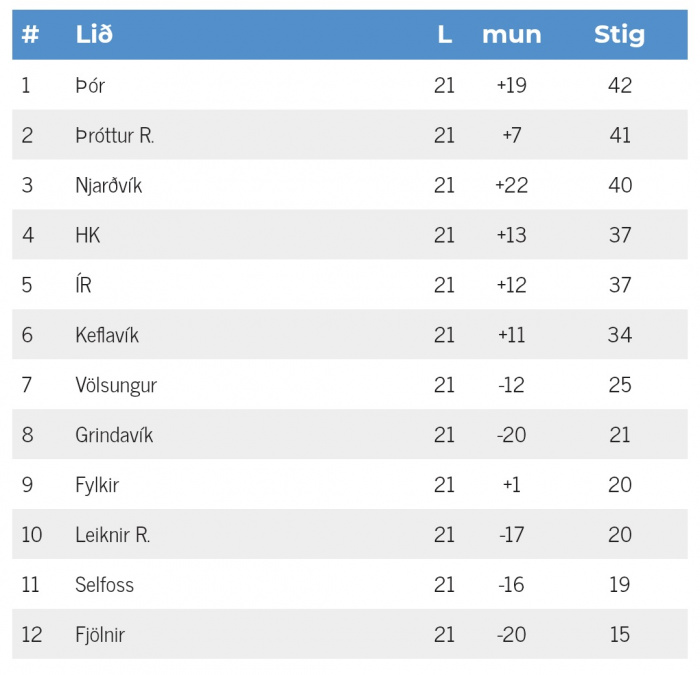This screenshot has width=700, height=675.
Task: Click the L column header
Action: click(445, 34)
